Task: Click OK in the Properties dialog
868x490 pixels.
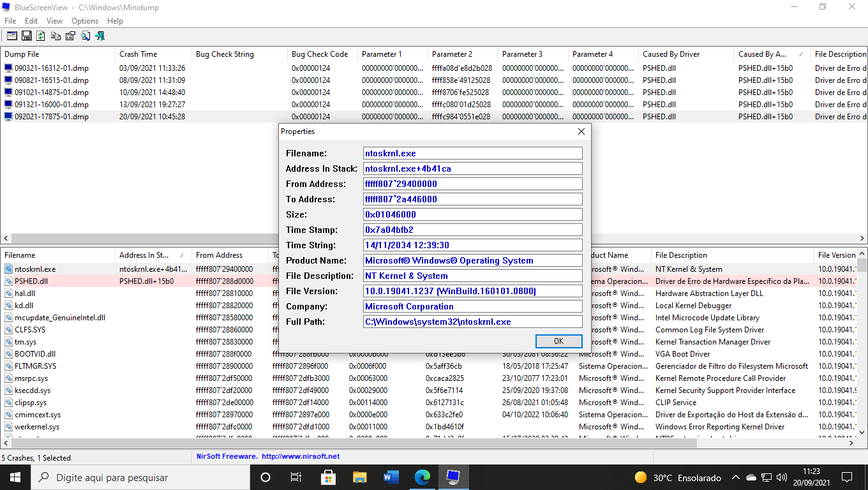Action: coord(559,341)
